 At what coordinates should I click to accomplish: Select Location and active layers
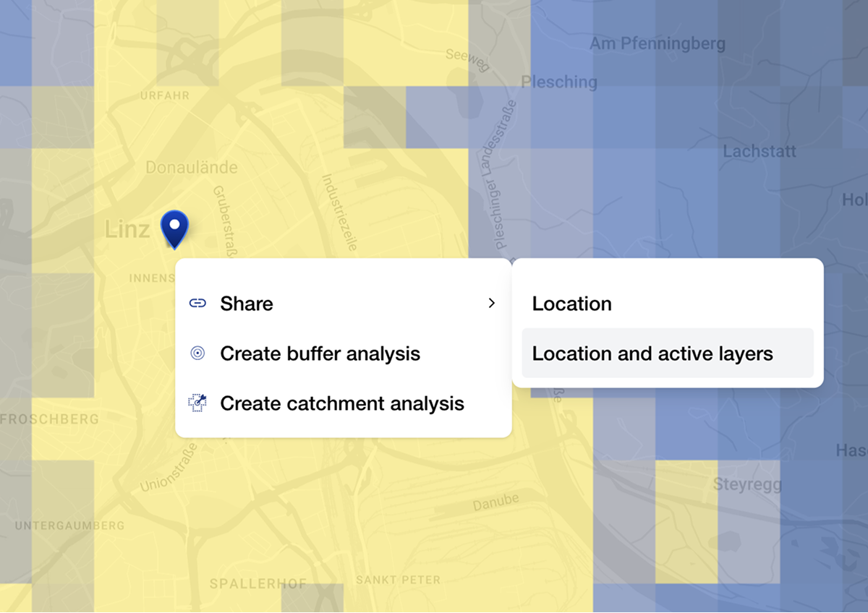[668, 353]
